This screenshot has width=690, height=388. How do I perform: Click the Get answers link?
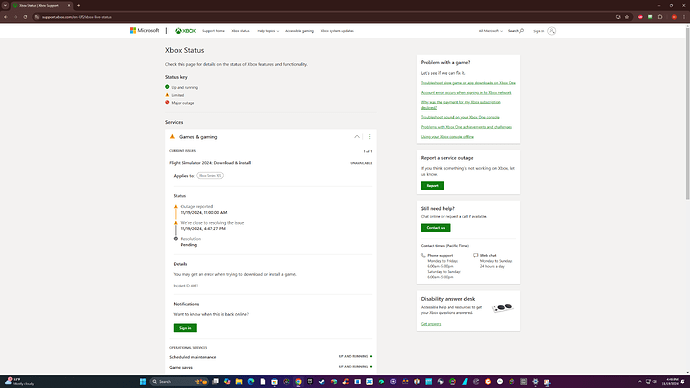click(x=431, y=324)
